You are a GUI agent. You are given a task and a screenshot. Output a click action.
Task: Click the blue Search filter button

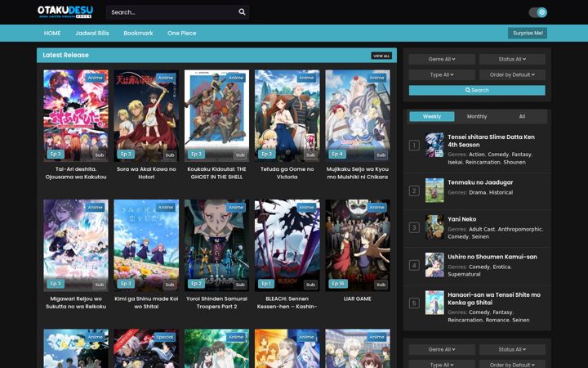coord(477,90)
